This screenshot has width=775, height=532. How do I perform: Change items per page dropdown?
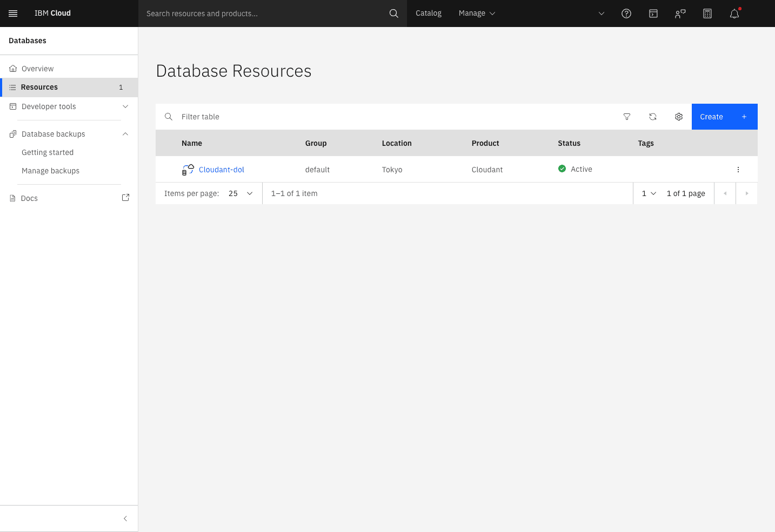click(241, 193)
